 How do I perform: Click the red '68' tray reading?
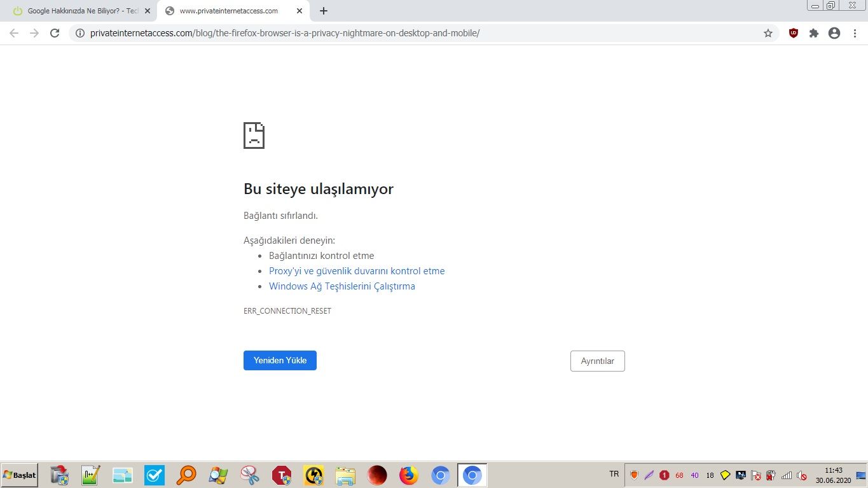pyautogui.click(x=679, y=475)
